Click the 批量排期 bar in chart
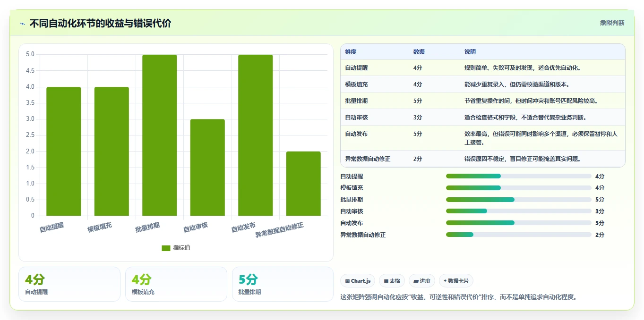The width and height of the screenshot is (644, 320). tap(160, 135)
